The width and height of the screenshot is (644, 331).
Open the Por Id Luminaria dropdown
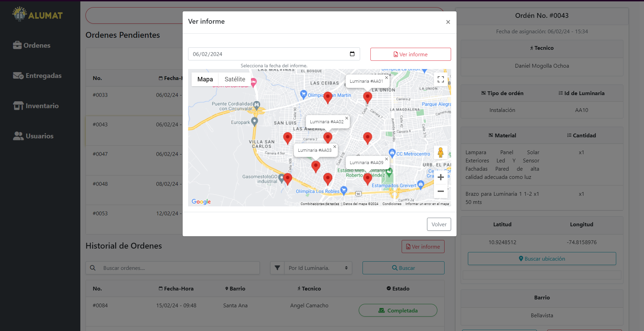pos(318,268)
